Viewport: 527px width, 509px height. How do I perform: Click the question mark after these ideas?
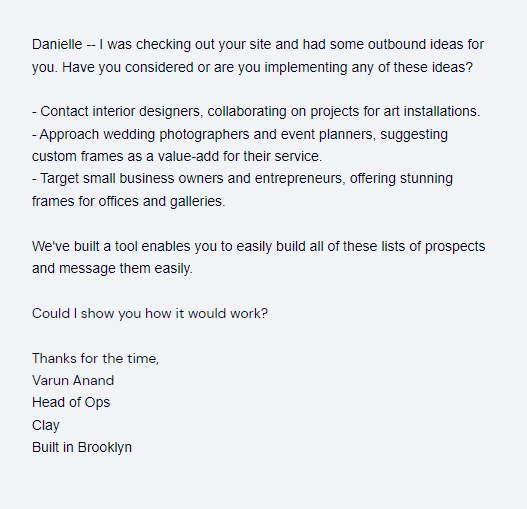click(x=469, y=67)
